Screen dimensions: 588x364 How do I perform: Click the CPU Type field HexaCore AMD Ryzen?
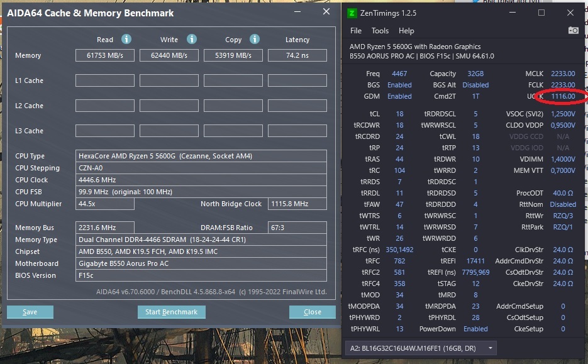pos(201,156)
